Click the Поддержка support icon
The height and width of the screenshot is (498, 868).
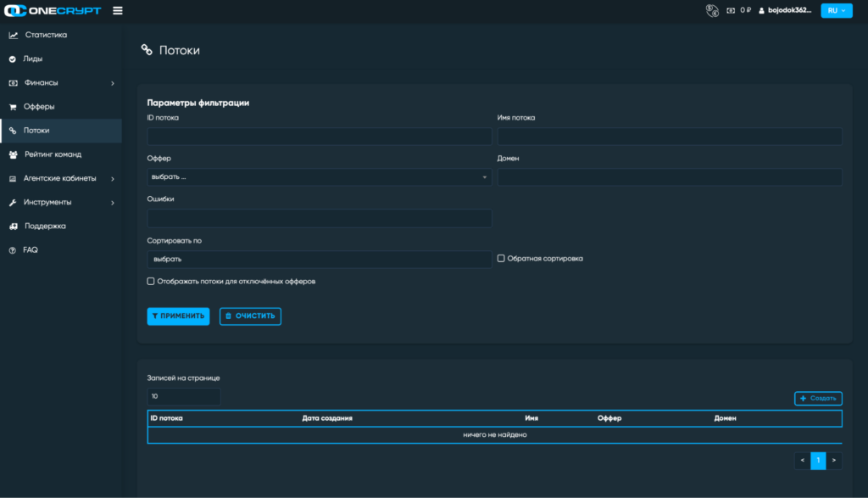tap(14, 226)
